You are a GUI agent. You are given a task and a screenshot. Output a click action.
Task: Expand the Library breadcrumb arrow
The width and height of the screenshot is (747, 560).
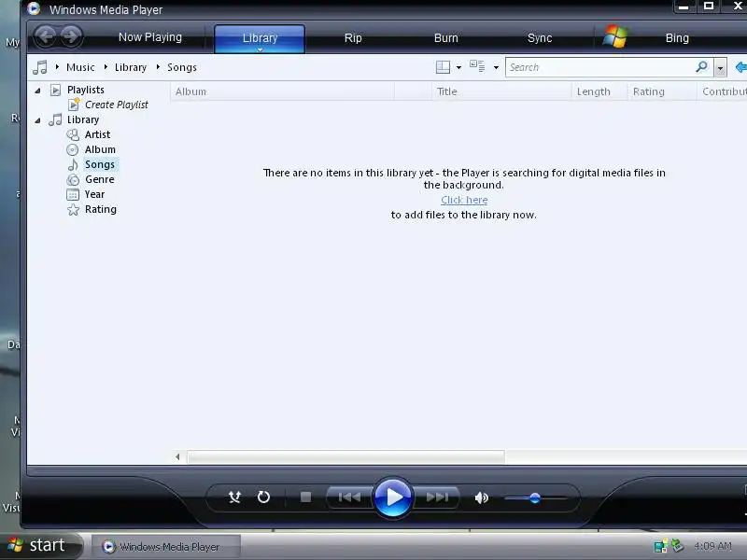(x=106, y=67)
